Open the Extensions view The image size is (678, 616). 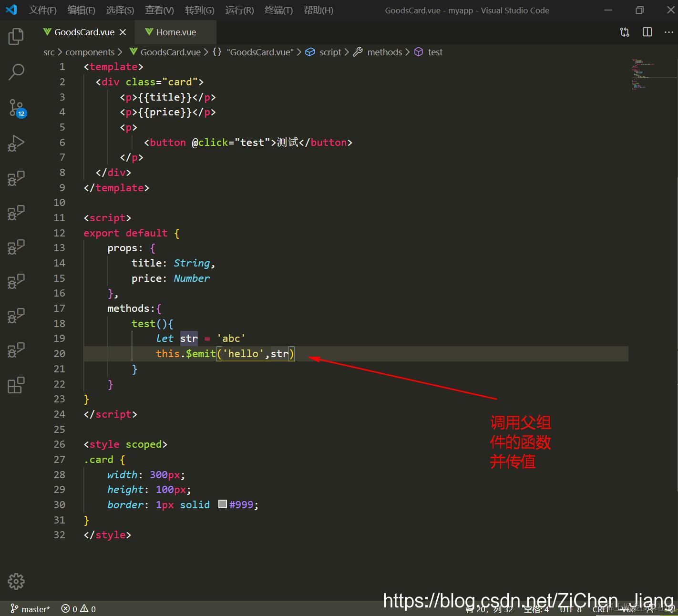(16, 385)
